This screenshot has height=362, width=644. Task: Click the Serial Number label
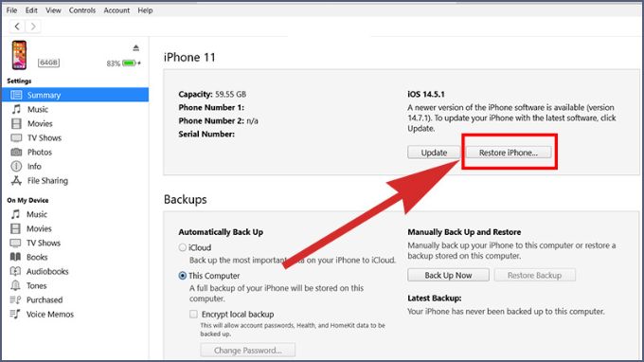point(206,134)
